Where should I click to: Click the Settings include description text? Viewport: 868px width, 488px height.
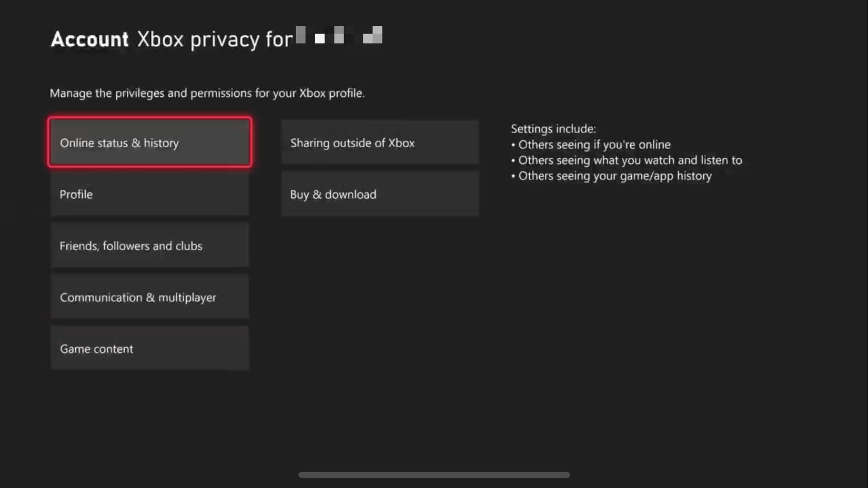[552, 128]
